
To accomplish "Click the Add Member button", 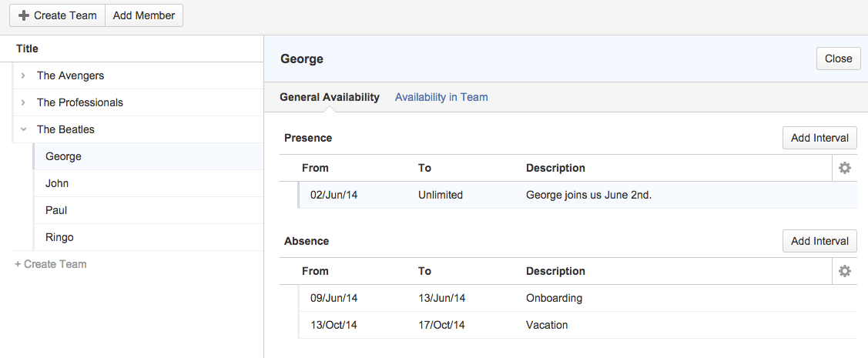I will 144,15.
